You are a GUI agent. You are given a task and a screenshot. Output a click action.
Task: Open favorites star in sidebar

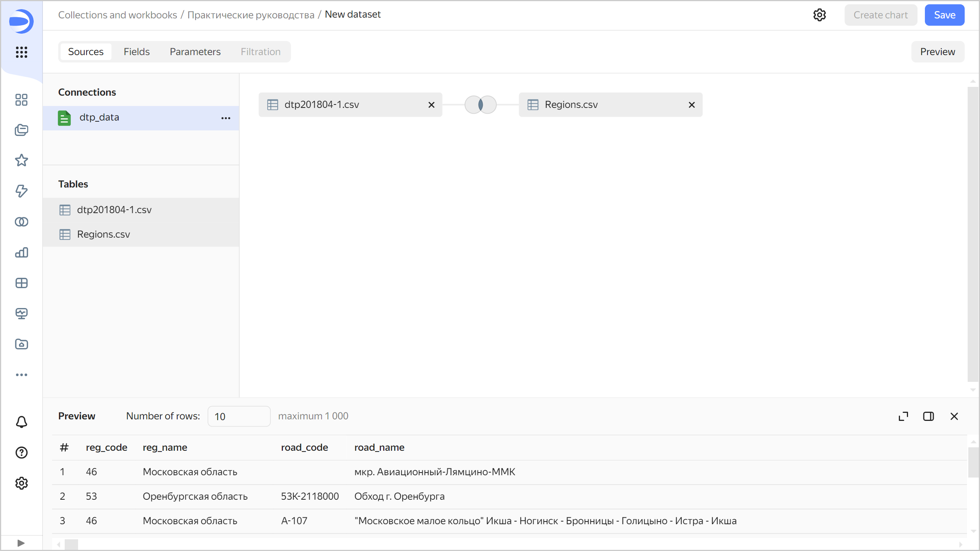point(21,160)
